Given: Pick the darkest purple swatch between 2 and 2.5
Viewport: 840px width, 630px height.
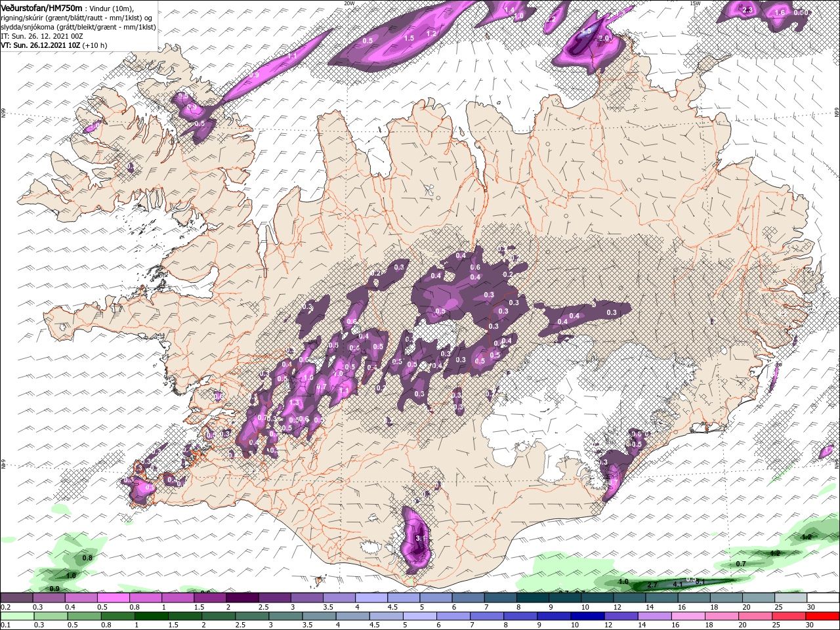Looking at the screenshot, I should pos(241,598).
